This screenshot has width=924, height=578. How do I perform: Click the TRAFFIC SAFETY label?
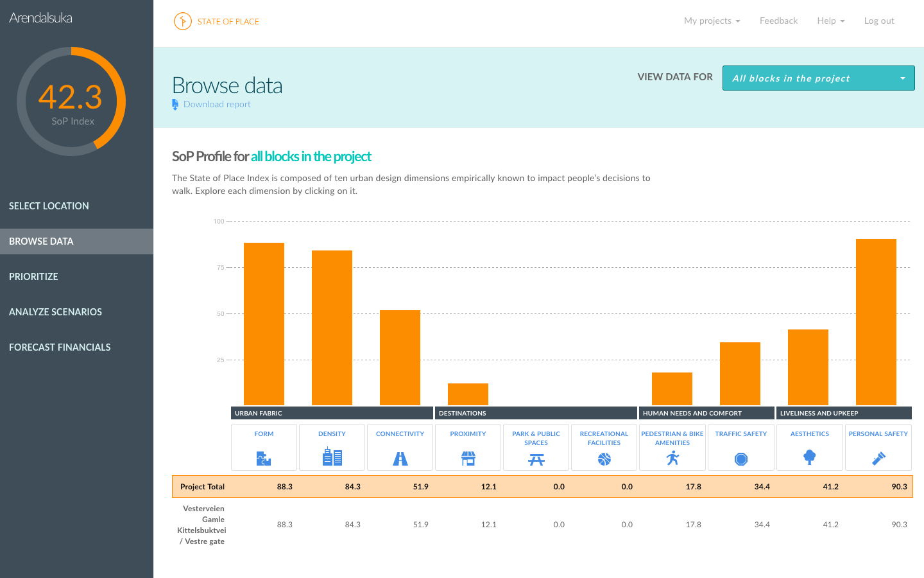[741, 434]
